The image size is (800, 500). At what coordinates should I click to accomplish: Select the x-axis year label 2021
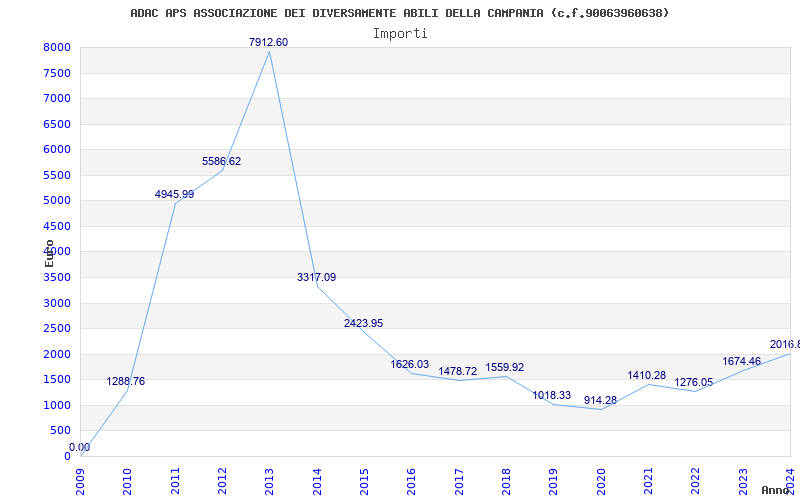click(x=648, y=482)
